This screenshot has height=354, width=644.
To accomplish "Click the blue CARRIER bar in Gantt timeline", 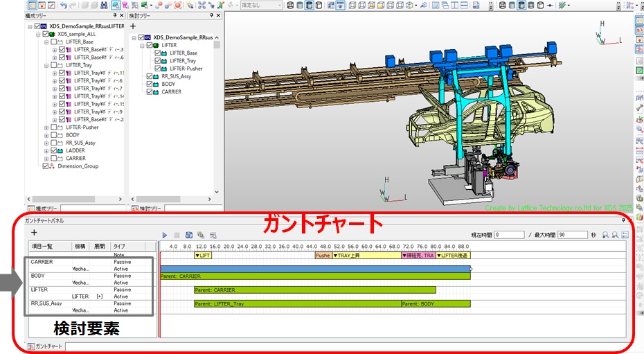I will [314, 268].
